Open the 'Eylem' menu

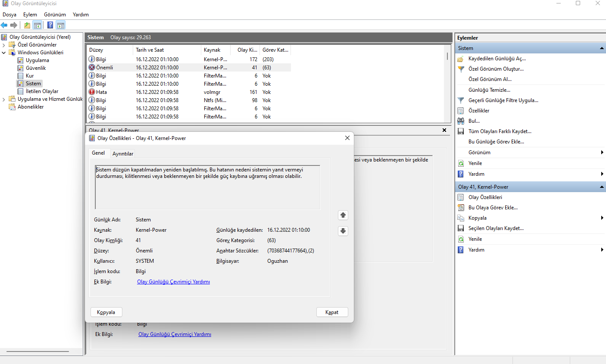(30, 15)
